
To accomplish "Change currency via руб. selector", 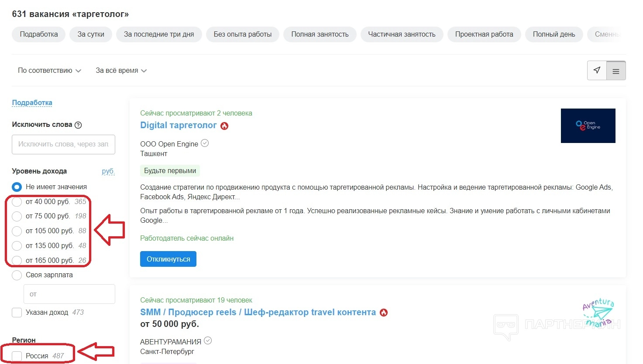I will [108, 171].
